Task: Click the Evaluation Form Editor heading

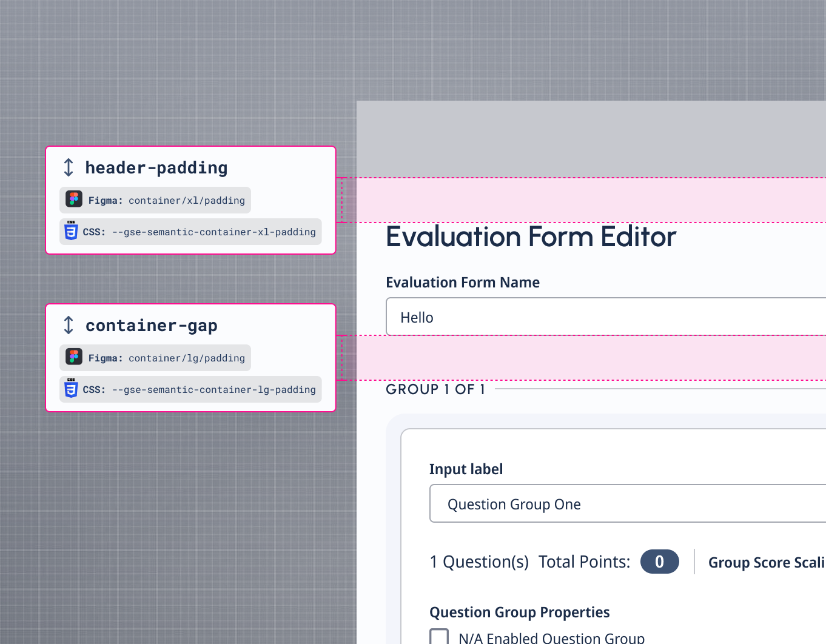Action: [531, 236]
